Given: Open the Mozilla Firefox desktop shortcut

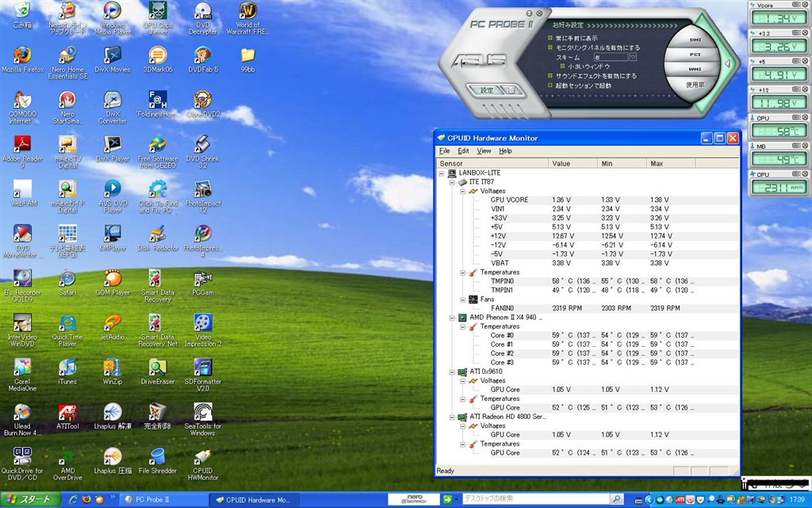Looking at the screenshot, I should pyautogui.click(x=22, y=56).
